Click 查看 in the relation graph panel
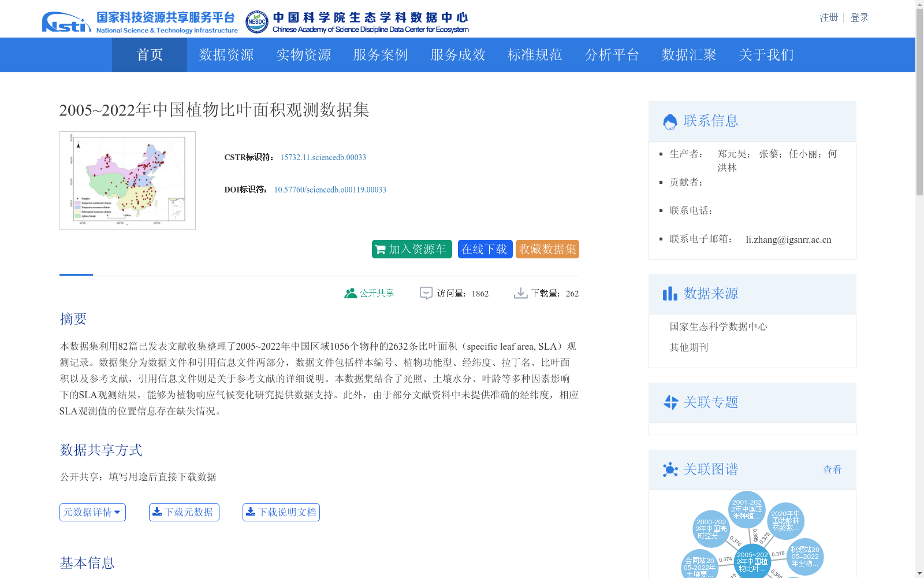 pyautogui.click(x=832, y=469)
